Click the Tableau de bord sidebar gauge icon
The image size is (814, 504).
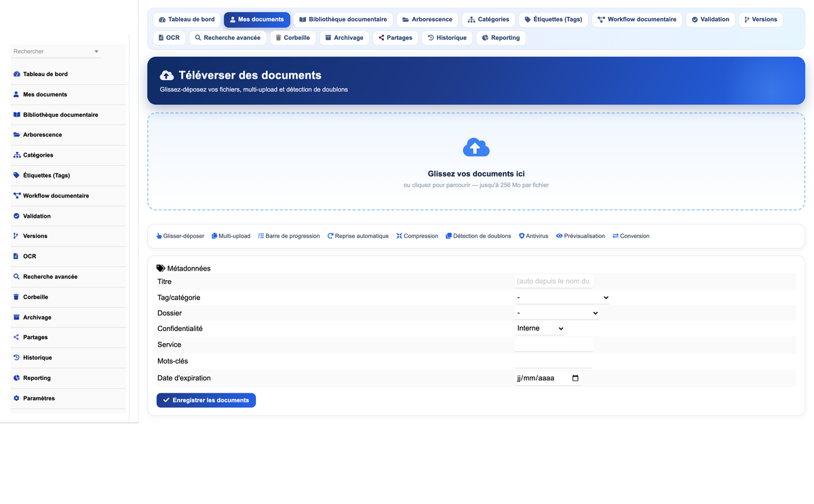17,75
